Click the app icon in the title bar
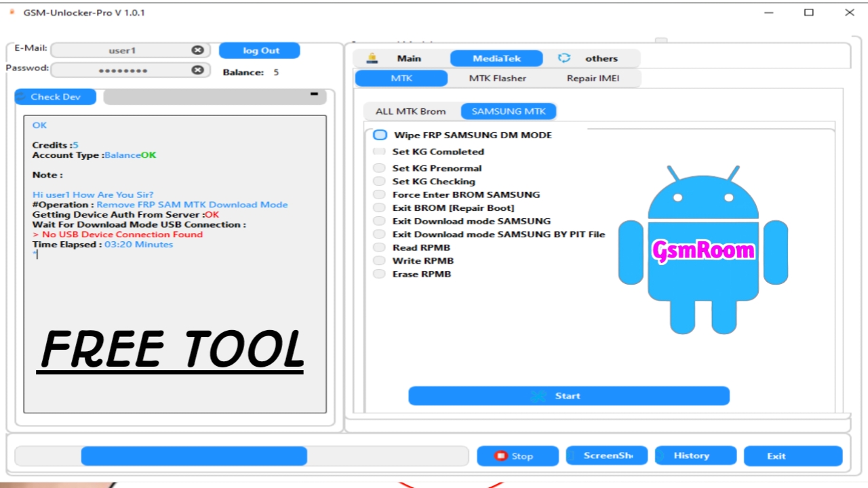The height and width of the screenshot is (488, 868). 12,12
